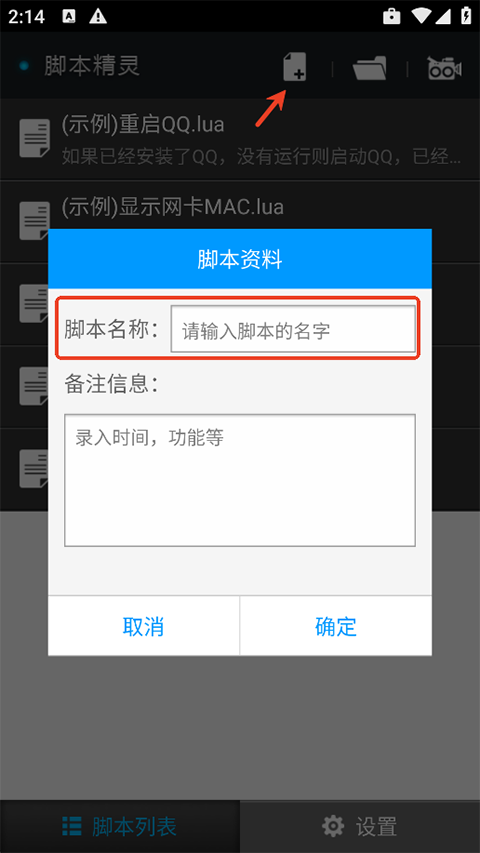
Task: Tap the document icon beside 显示网卡MAC.lua
Action: click(x=35, y=220)
